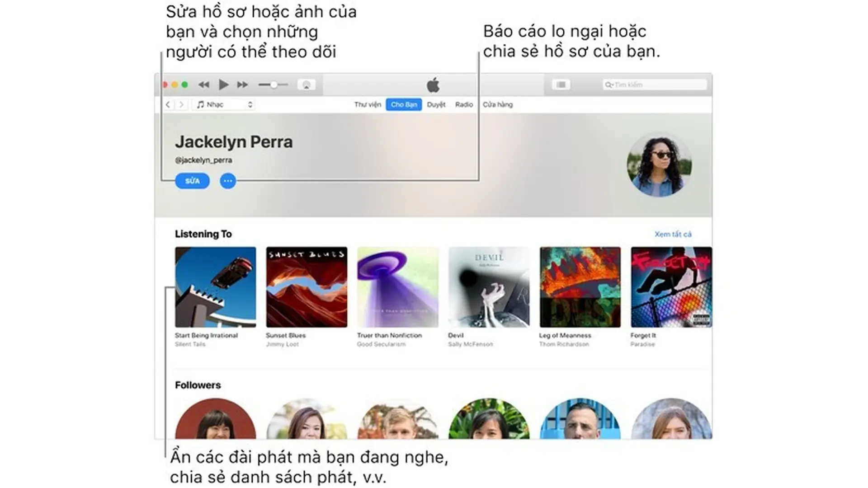Click the Good Secularism artist name
The width and height of the screenshot is (868, 488).
pyautogui.click(x=381, y=344)
